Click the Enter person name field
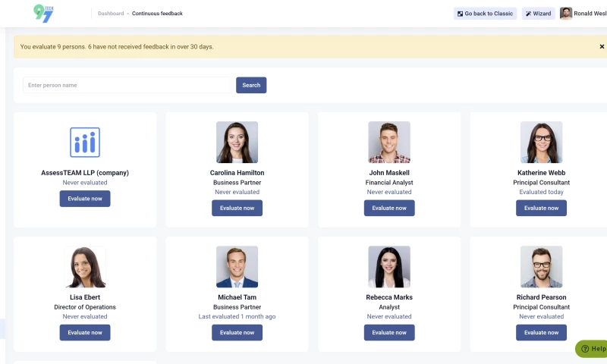Screen dimensions: 607x364 (127, 85)
